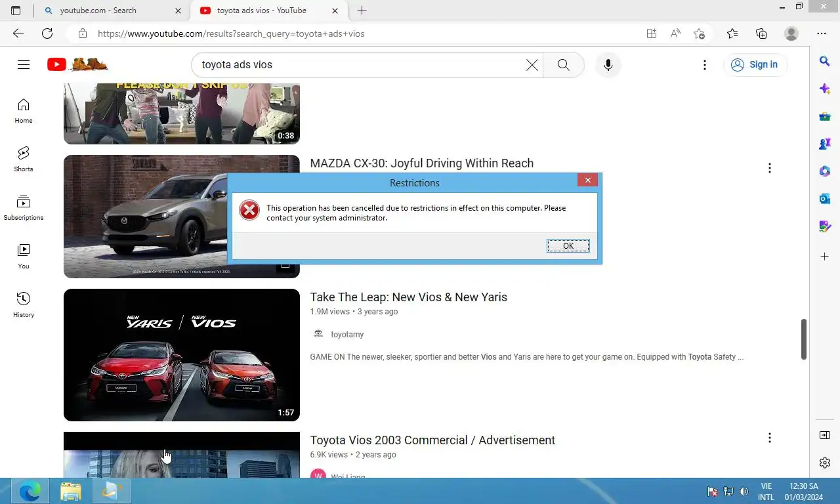840x504 pixels.
Task: Open Take The Leap: New Vios video title
Action: click(x=409, y=297)
